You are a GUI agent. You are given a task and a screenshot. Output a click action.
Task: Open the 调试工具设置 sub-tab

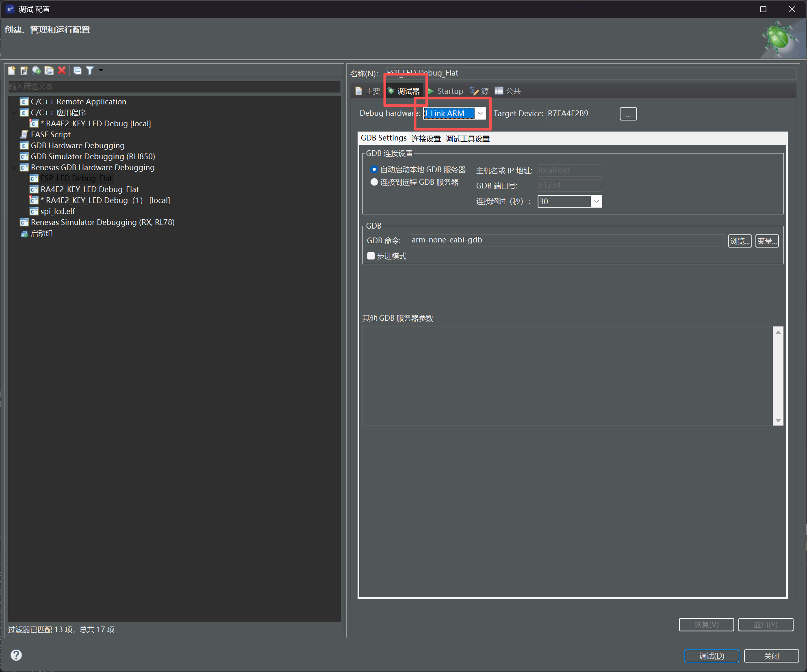[x=468, y=138]
